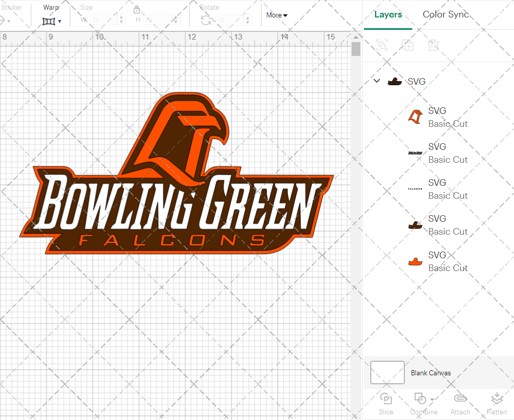Click the Group layers icon
514x420 pixels.
(381, 45)
